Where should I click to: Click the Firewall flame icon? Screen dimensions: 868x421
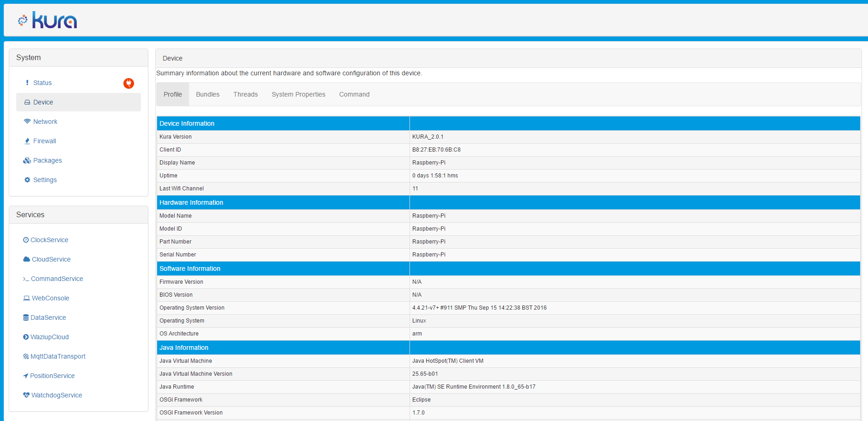point(27,141)
